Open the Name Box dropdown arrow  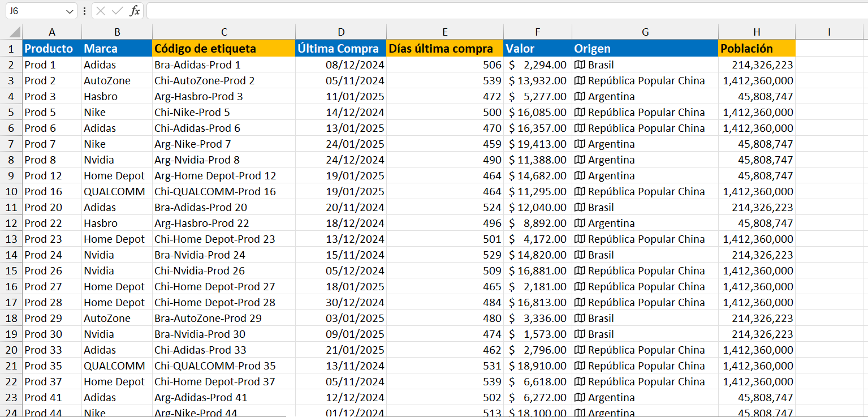70,11
